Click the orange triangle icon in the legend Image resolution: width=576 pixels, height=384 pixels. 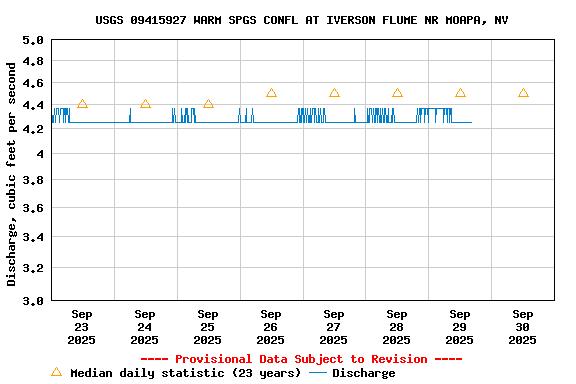click(57, 372)
